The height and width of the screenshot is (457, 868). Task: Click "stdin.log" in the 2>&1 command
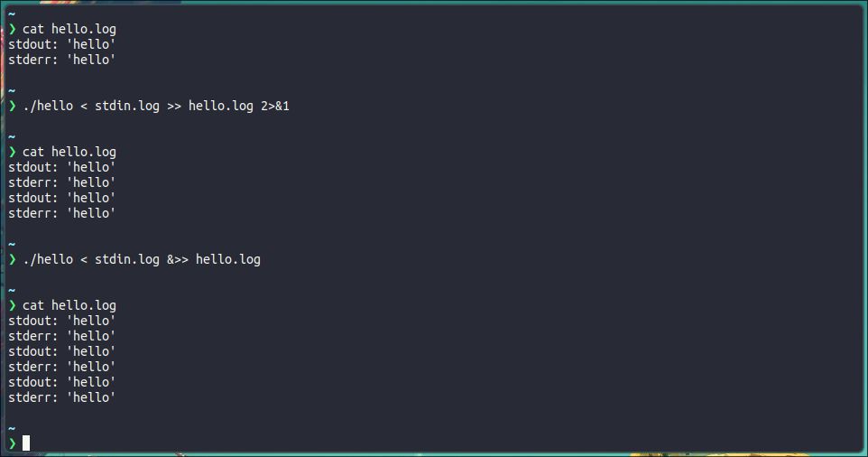point(127,106)
